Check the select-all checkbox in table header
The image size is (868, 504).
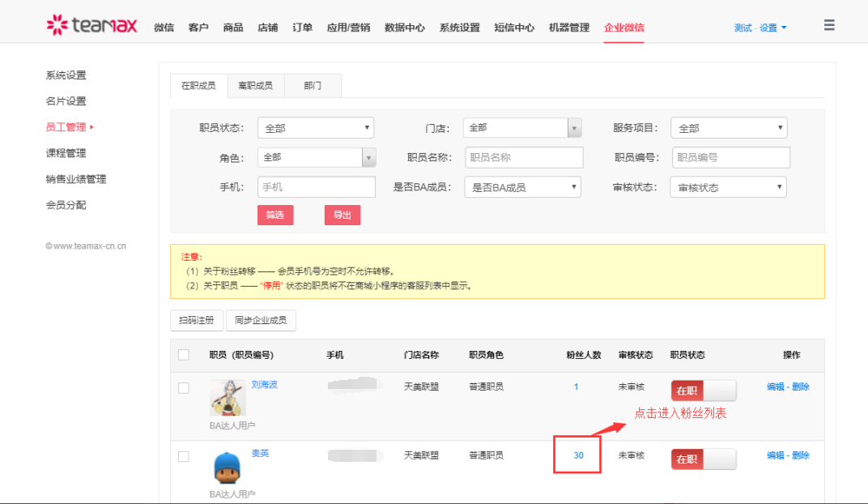pyautogui.click(x=184, y=355)
